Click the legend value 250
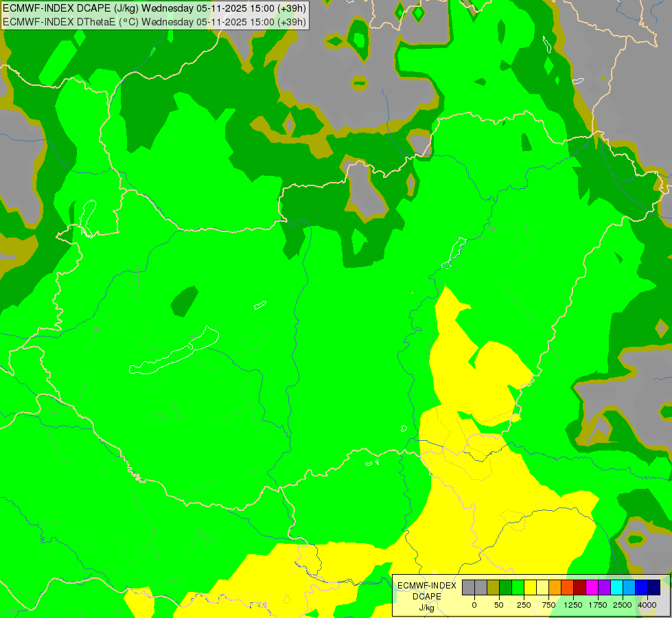This screenshot has height=618, width=672. point(524,605)
